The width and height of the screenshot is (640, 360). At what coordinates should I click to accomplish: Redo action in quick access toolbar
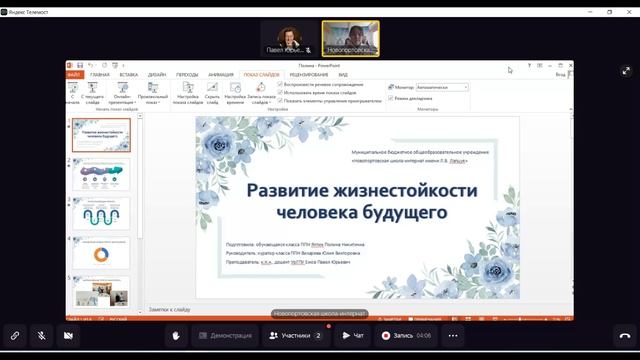pyautogui.click(x=104, y=65)
